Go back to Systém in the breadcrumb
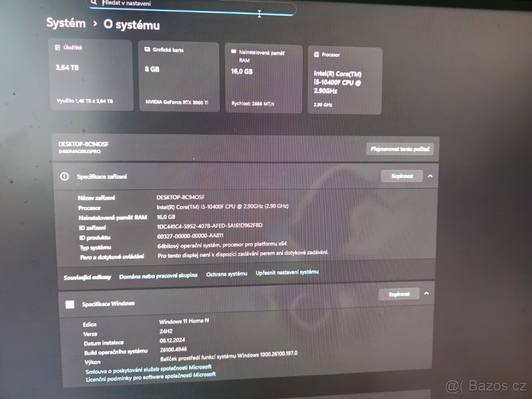Screen dimensions: 532x399 click(x=66, y=23)
